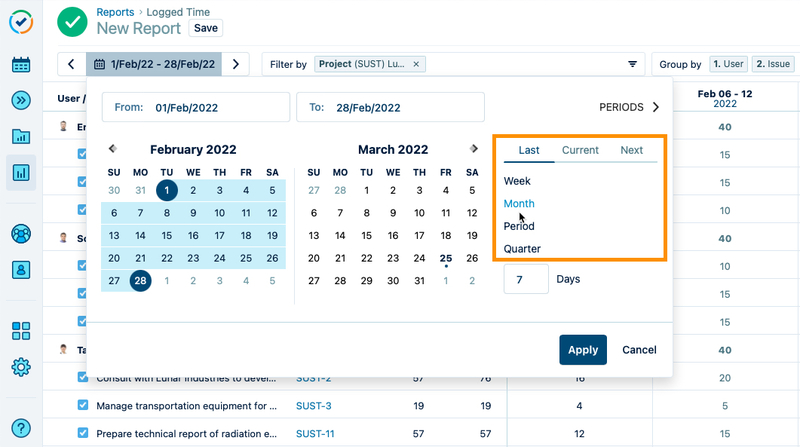Click the double-arrow icon in sidebar

pos(21,100)
